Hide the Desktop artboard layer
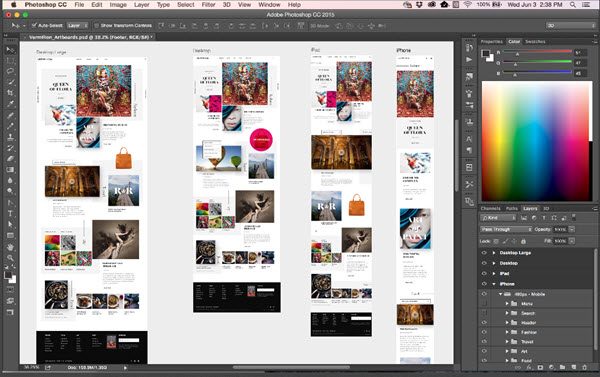The image size is (600, 377). (484, 263)
